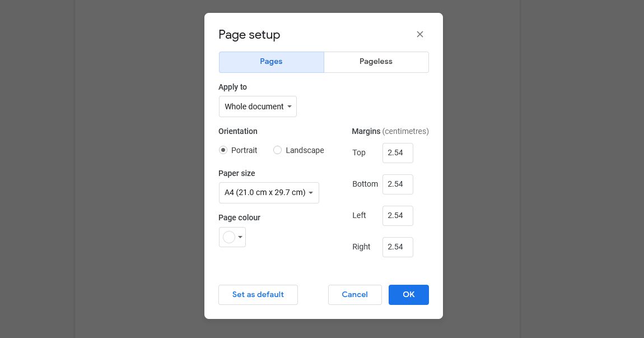Select Whole document in Apply to
The image size is (644, 338).
(254, 107)
